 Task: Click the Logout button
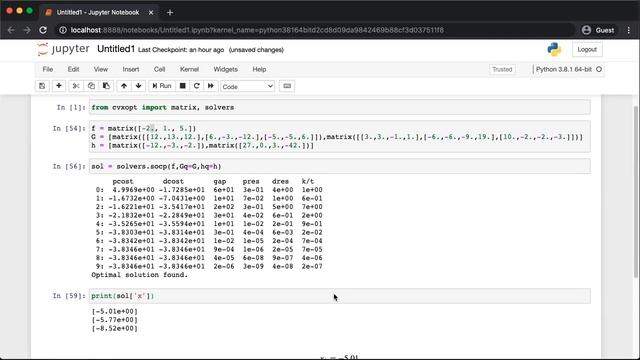(587, 49)
